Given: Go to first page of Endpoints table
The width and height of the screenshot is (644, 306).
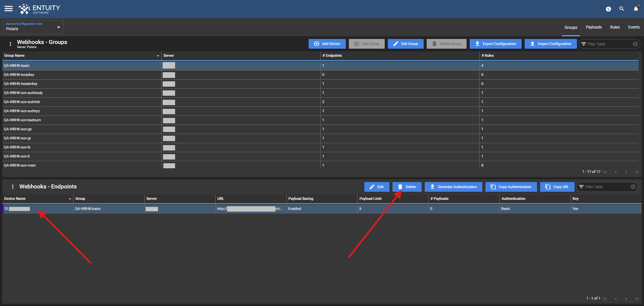Looking at the screenshot, I should pyautogui.click(x=605, y=299).
